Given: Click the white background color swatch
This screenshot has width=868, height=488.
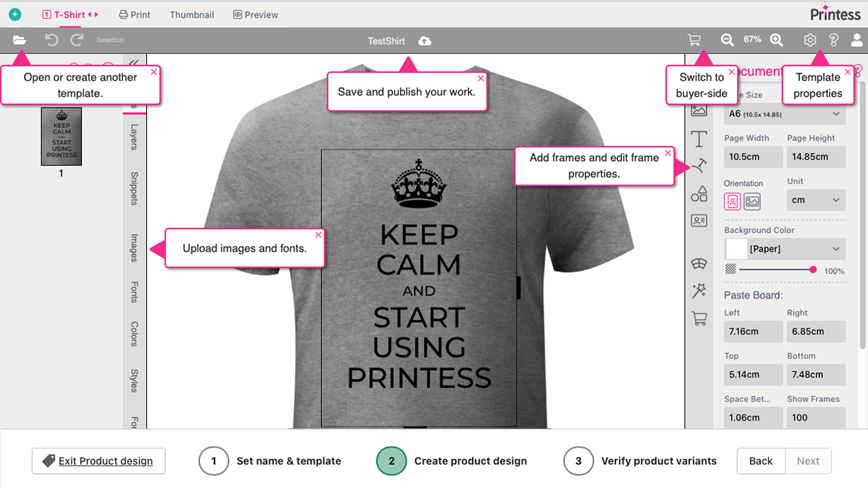Looking at the screenshot, I should (736, 249).
